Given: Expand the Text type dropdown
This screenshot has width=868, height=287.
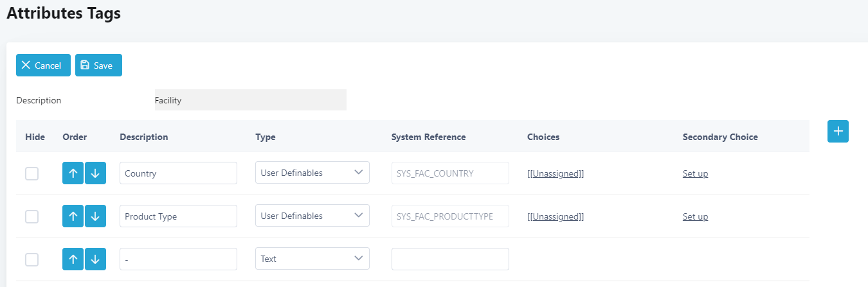Looking at the screenshot, I should pos(312,259).
